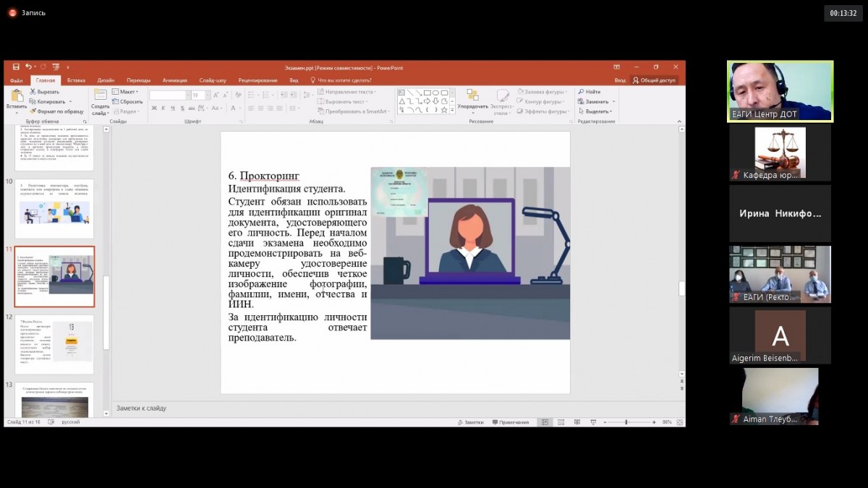Toggle normal view button in status bar

click(x=545, y=422)
